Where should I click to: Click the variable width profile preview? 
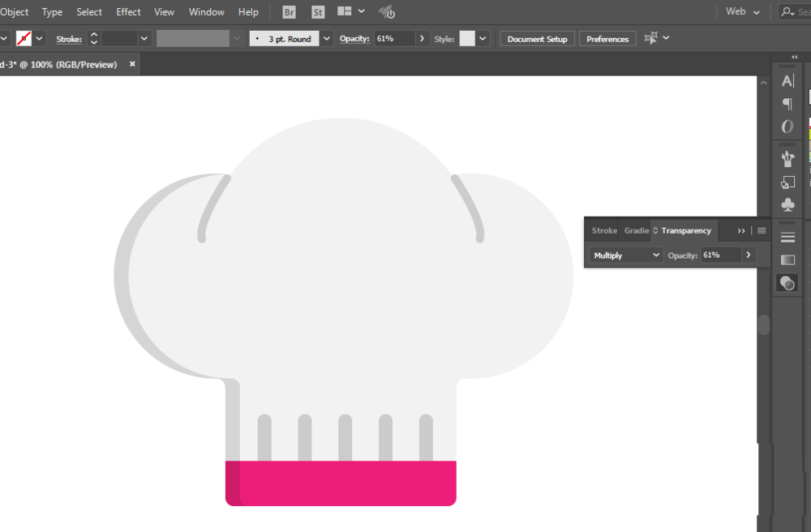(x=193, y=38)
